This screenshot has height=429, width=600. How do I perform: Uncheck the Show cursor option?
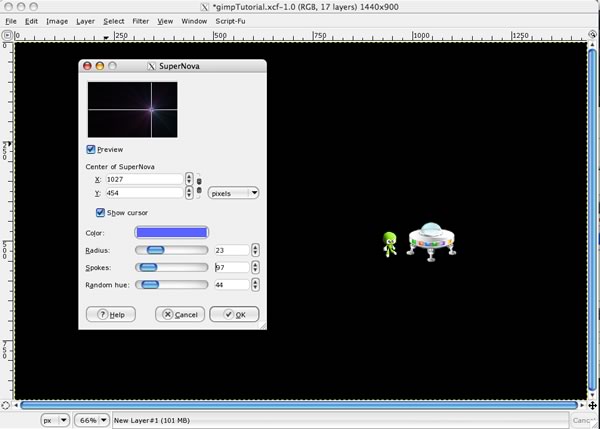[x=100, y=212]
